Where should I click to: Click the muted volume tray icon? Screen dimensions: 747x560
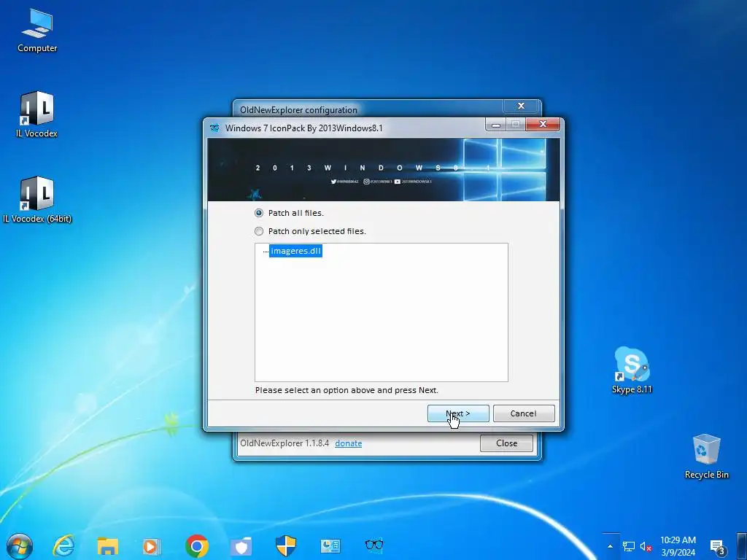click(646, 547)
